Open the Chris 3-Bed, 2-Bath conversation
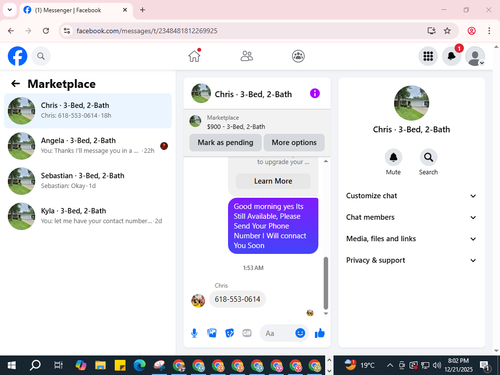This screenshot has height=375, width=500. (88, 111)
